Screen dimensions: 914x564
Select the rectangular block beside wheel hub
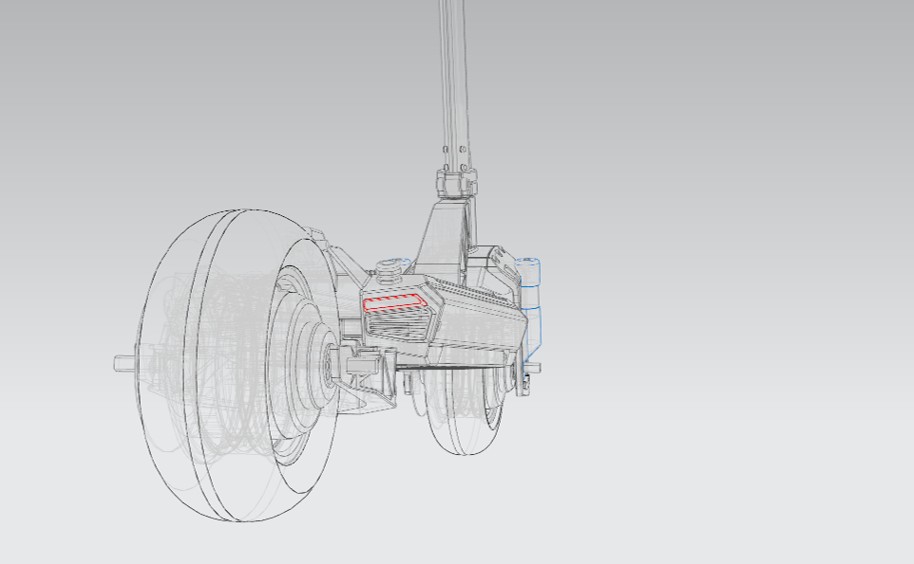pos(363,365)
